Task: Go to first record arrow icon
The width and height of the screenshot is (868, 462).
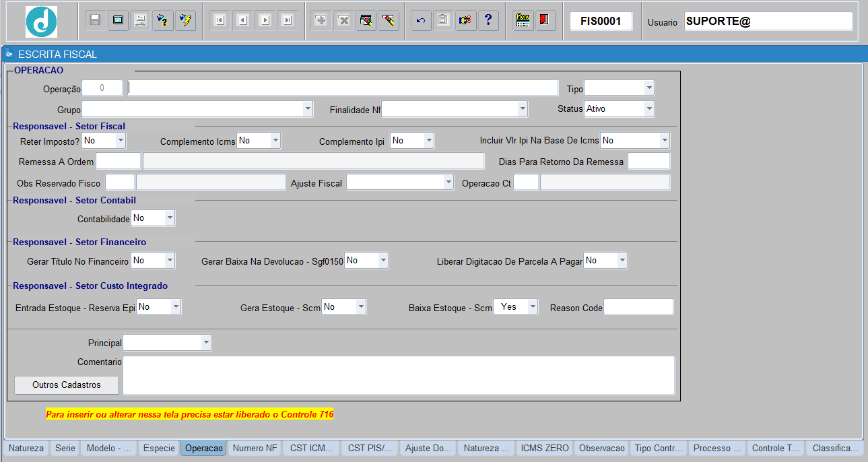Action: pyautogui.click(x=220, y=20)
